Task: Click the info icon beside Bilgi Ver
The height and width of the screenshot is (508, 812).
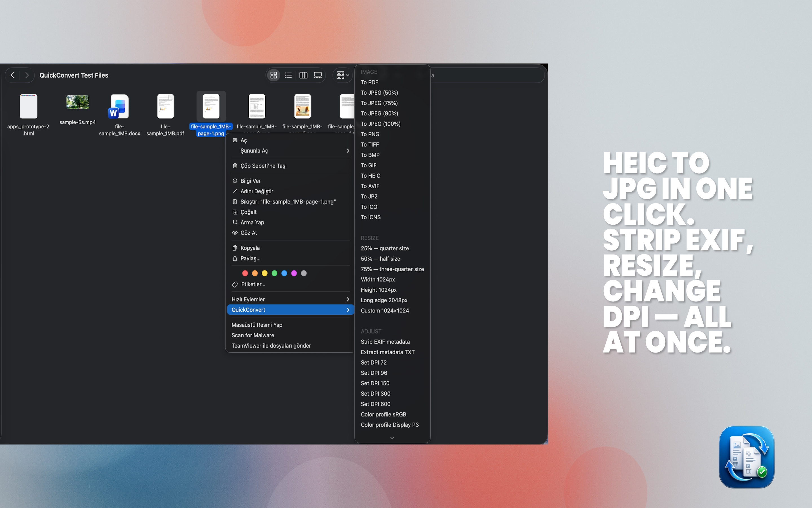Action: tap(235, 181)
